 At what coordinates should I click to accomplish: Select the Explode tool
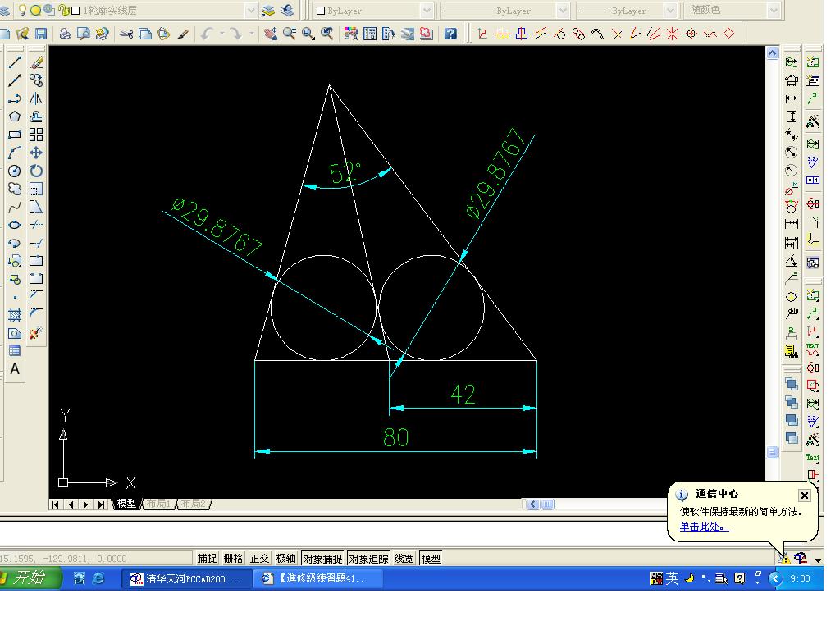[36, 333]
